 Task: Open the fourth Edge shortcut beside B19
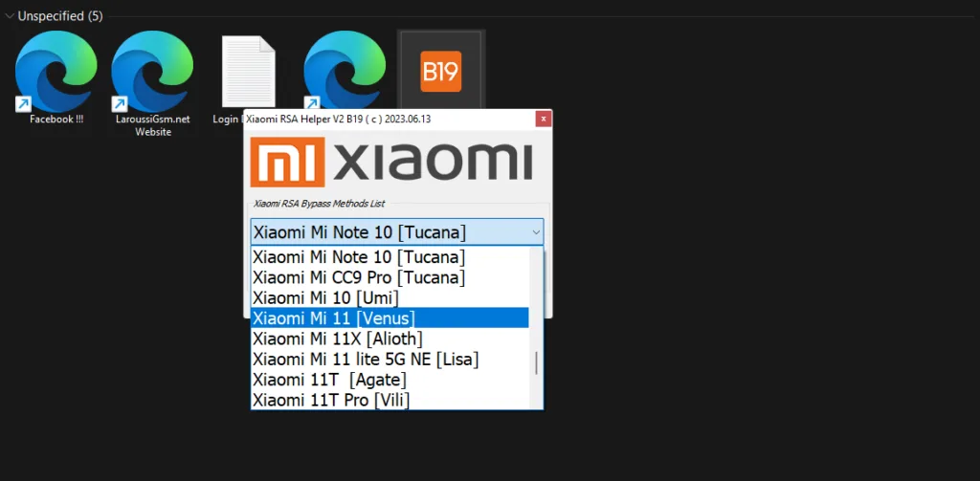(345, 71)
